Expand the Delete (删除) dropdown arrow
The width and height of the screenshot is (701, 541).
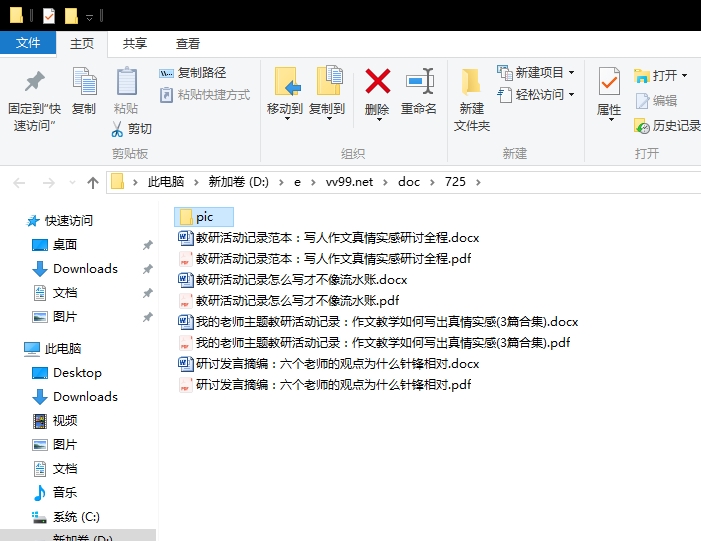[378, 119]
